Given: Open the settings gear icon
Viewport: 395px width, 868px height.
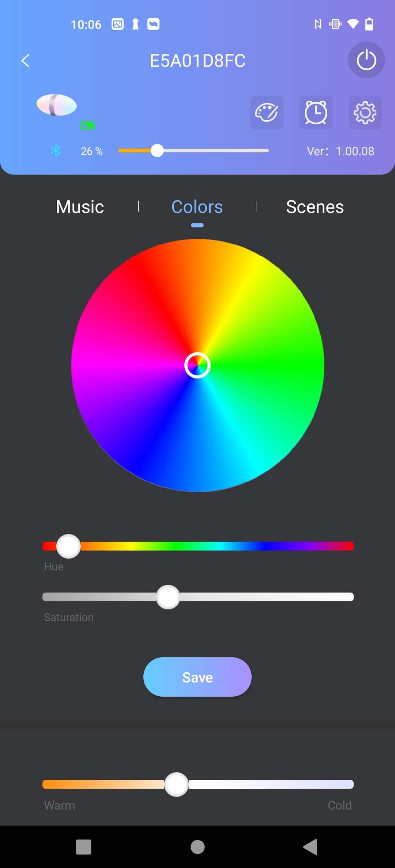Looking at the screenshot, I should [x=365, y=113].
